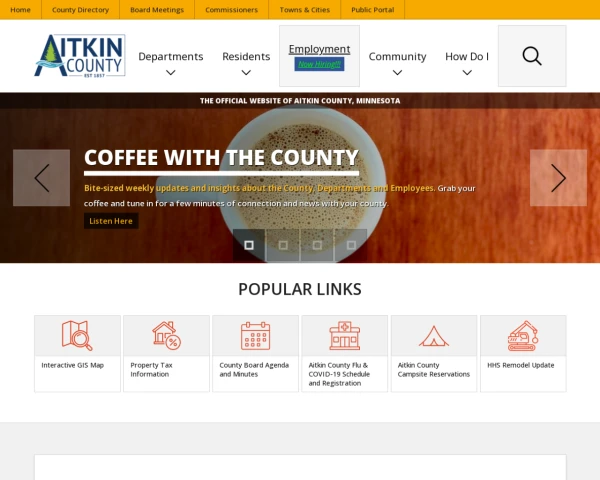Expand chevron under Departments
This screenshot has height=480, width=600.
(171, 72)
